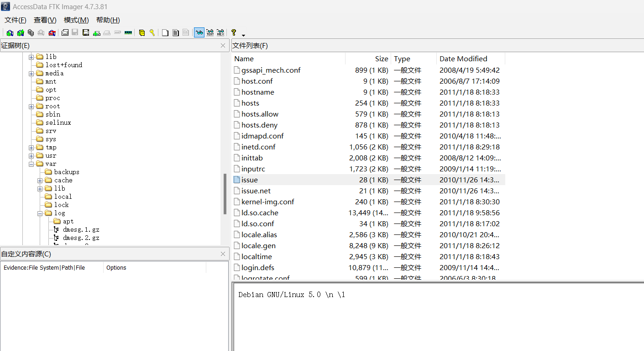
Task: Expand the tmp folder node
Action: coord(31,148)
